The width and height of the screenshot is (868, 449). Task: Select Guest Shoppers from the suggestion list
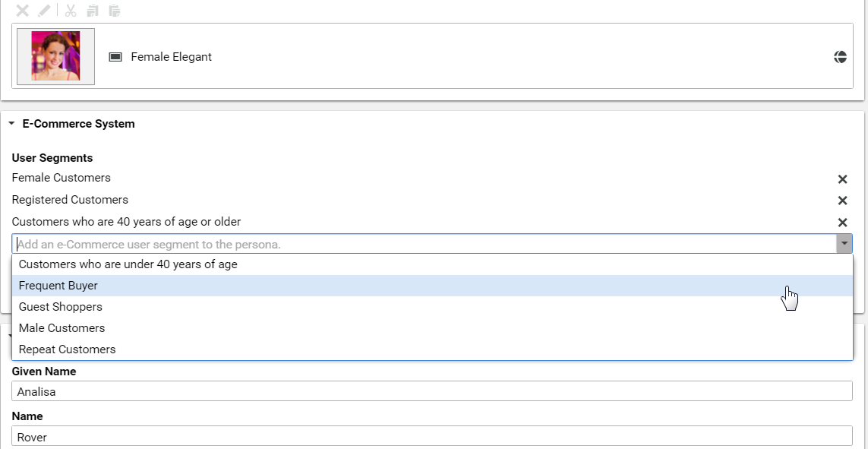click(x=60, y=306)
